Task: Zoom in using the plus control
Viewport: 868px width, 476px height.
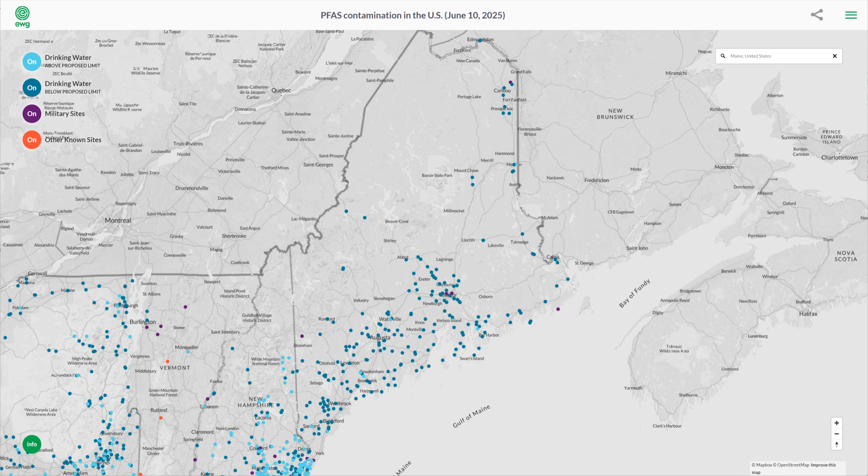Action: click(836, 422)
